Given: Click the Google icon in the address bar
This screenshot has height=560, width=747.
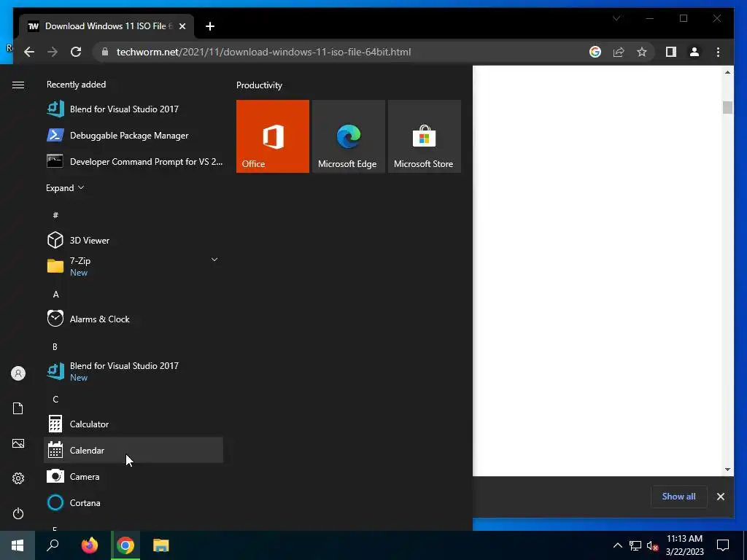Looking at the screenshot, I should pos(595,52).
